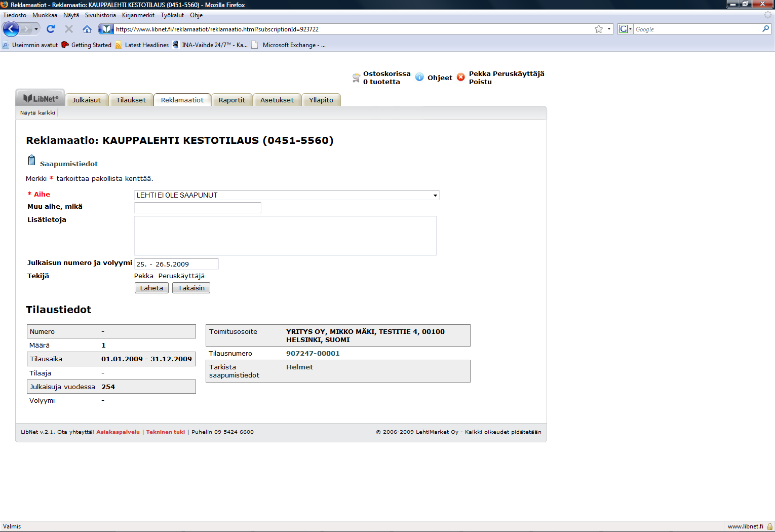Open the Saapumistiedot link

(69, 164)
